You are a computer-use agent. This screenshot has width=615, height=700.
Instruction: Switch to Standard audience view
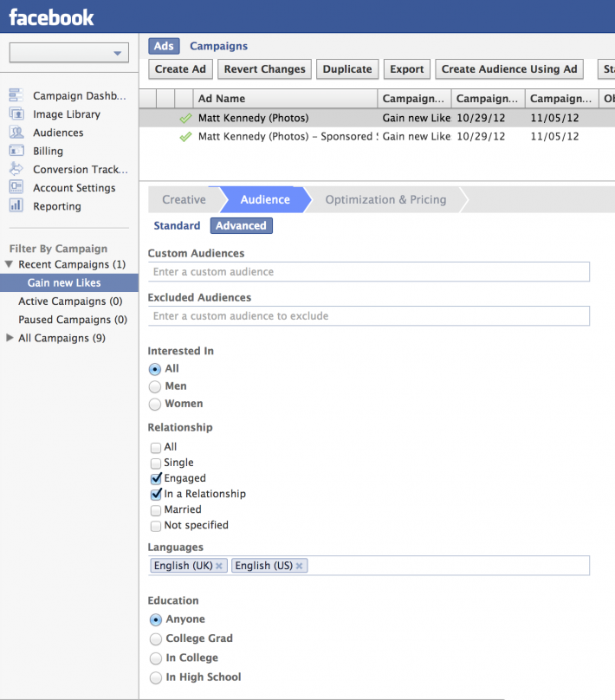177,225
